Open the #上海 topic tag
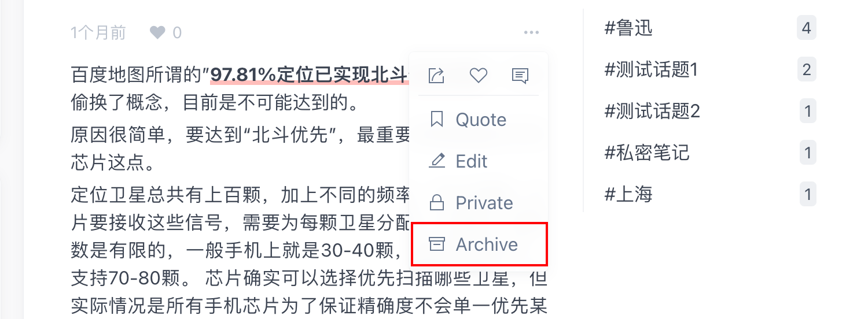The width and height of the screenshot is (868, 319). tap(628, 194)
